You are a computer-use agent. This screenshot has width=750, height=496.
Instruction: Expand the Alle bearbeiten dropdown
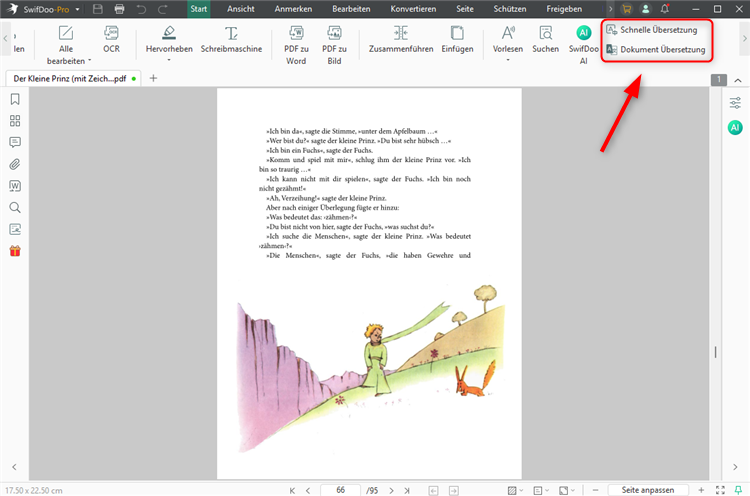point(89,61)
